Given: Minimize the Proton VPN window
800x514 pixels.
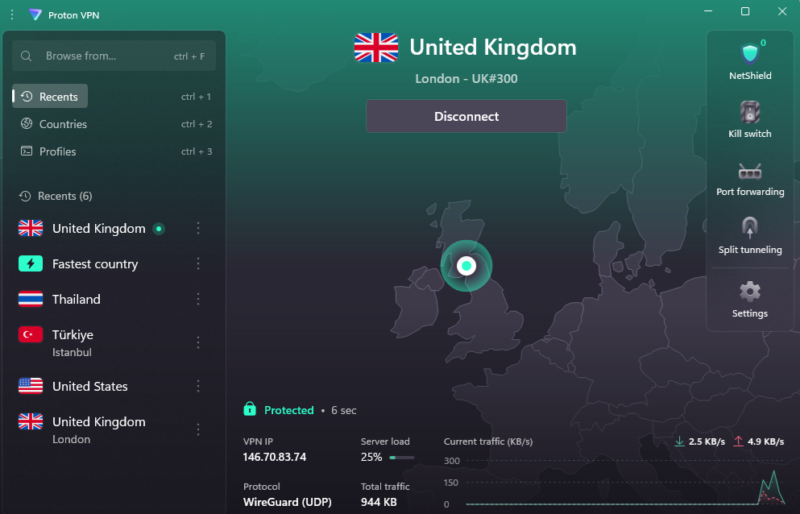Looking at the screenshot, I should pyautogui.click(x=708, y=11).
